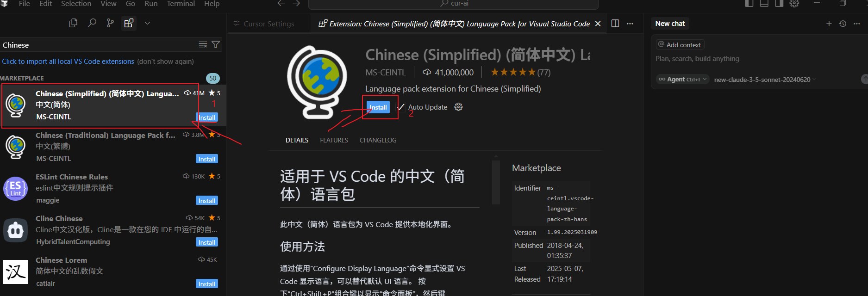Open the extension manage gear icon
Image resolution: width=868 pixels, height=296 pixels.
pos(458,107)
